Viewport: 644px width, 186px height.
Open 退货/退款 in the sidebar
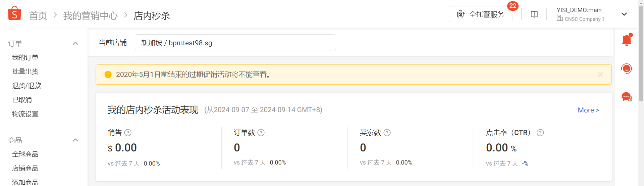coord(26,86)
